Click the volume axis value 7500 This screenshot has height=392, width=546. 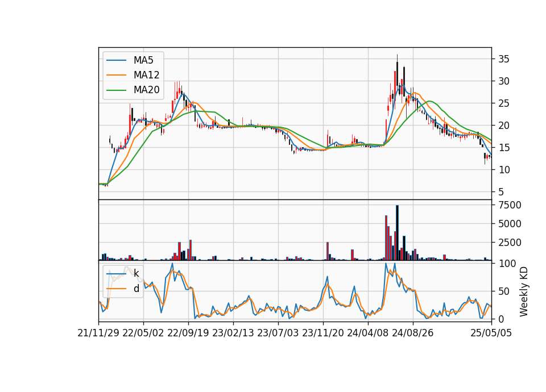(510, 205)
